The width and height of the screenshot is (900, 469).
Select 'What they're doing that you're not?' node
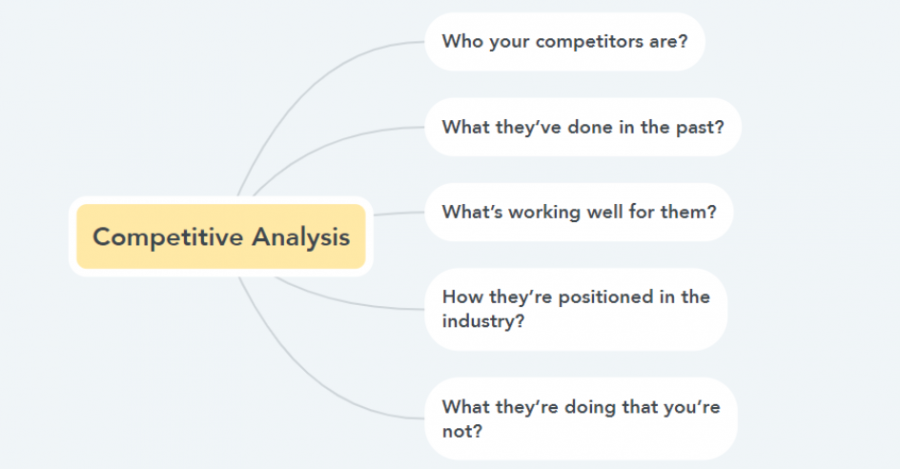pos(581,418)
